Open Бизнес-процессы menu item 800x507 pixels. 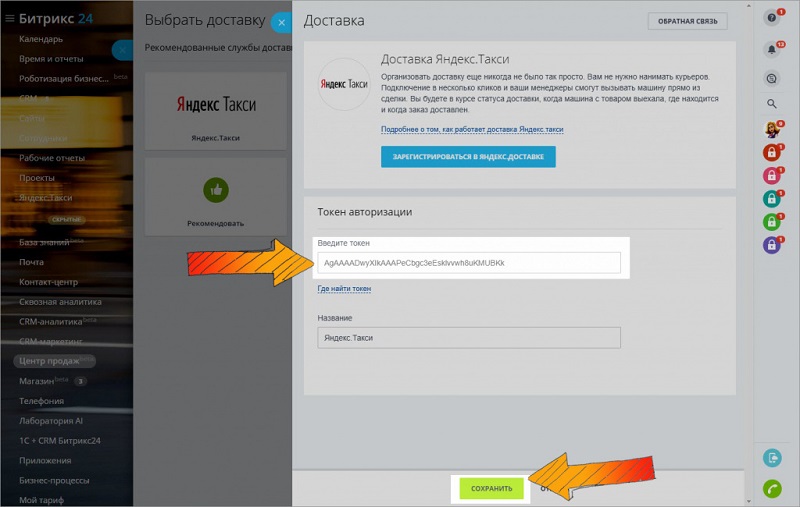tap(54, 480)
